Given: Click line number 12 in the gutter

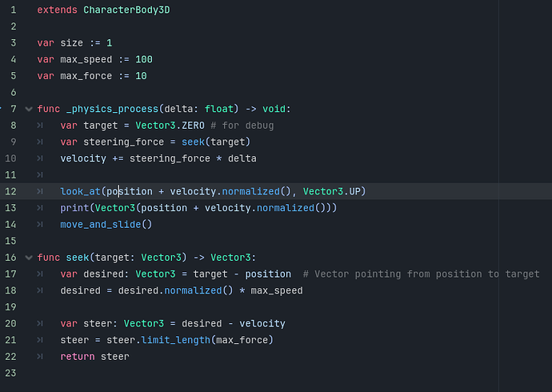Looking at the screenshot, I should tap(10, 191).
